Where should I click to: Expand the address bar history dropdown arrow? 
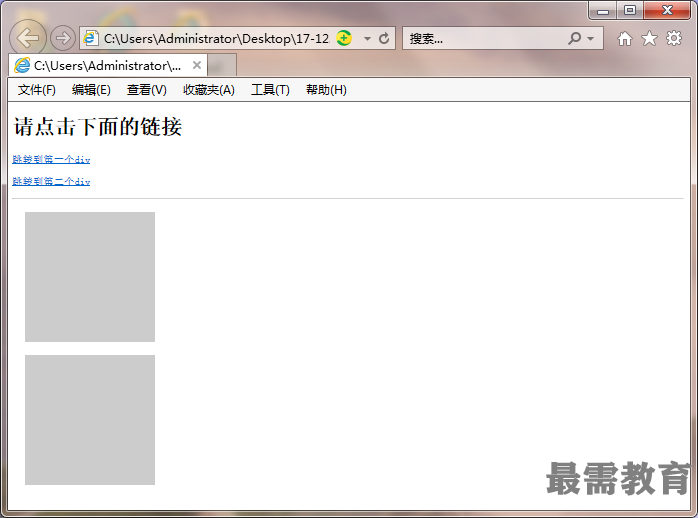click(367, 39)
